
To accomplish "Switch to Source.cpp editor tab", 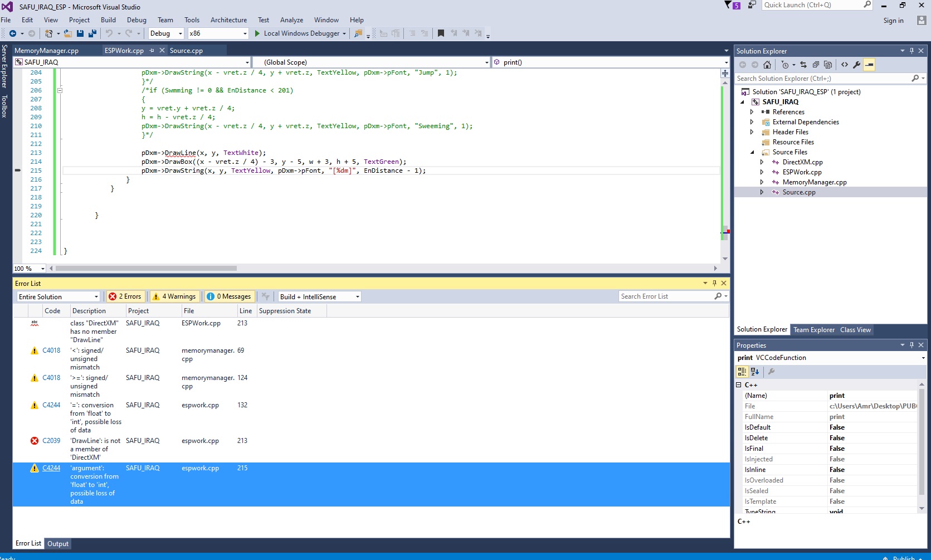I will coord(186,51).
